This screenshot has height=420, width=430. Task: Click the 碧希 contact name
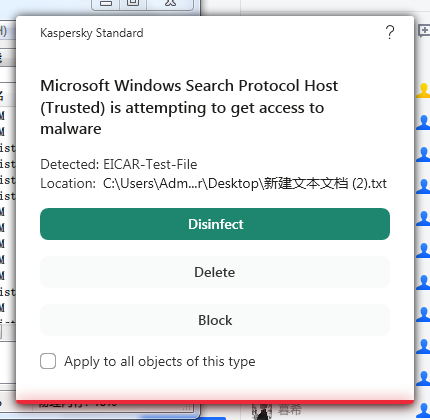289,410
